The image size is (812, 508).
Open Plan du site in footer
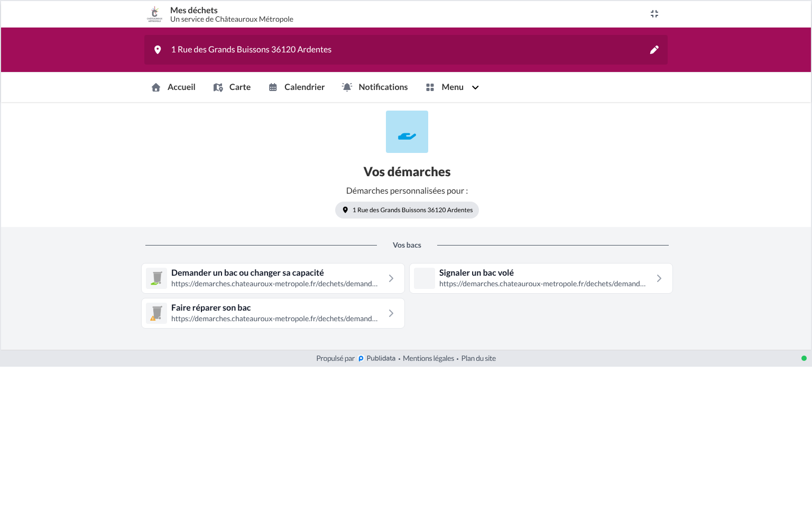(x=478, y=359)
